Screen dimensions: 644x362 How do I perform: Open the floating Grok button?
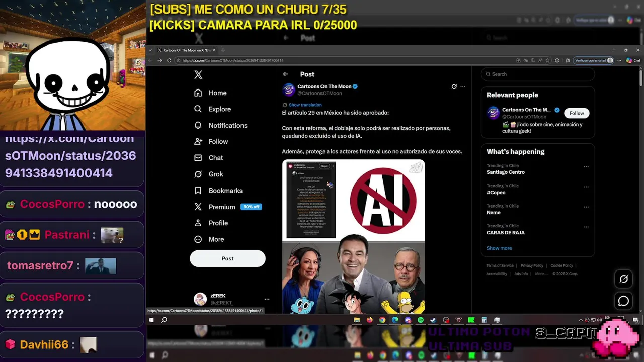point(623,279)
